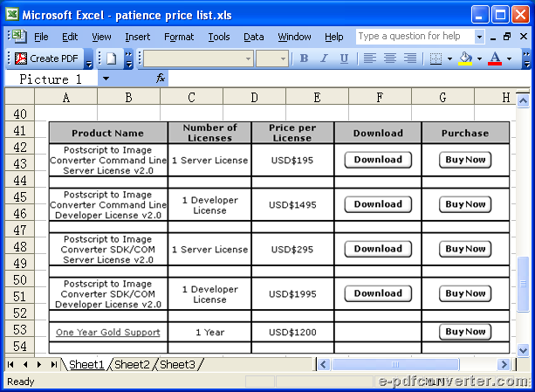This screenshot has height=392, width=535.
Task: Go to next sheet tab arrow
Action: pos(39,365)
